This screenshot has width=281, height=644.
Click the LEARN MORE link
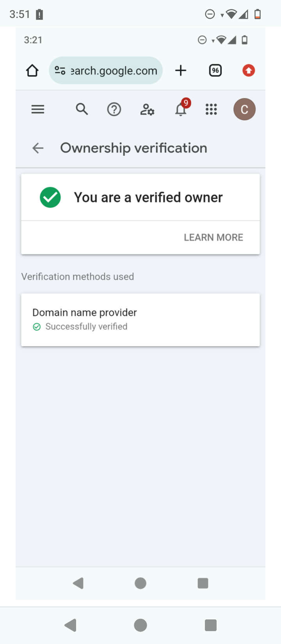point(213,237)
